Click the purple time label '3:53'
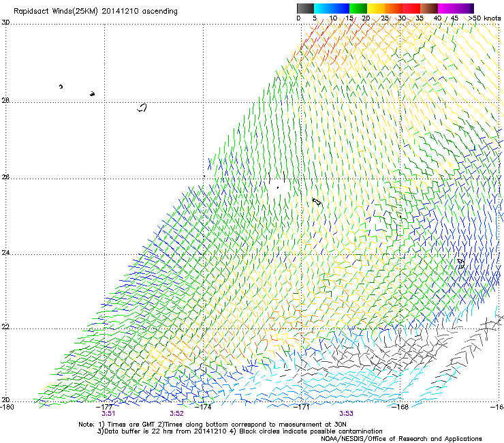Image resolution: width=504 pixels, height=443 pixels. 346,414
